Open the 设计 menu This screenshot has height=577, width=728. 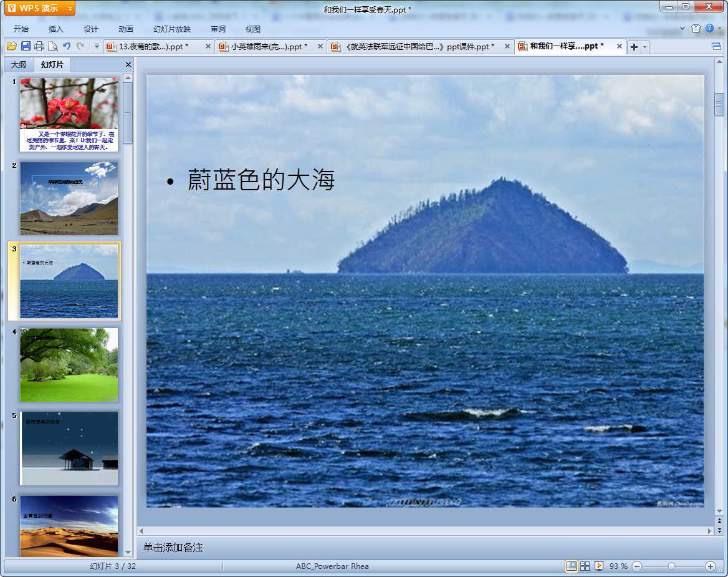click(x=90, y=29)
